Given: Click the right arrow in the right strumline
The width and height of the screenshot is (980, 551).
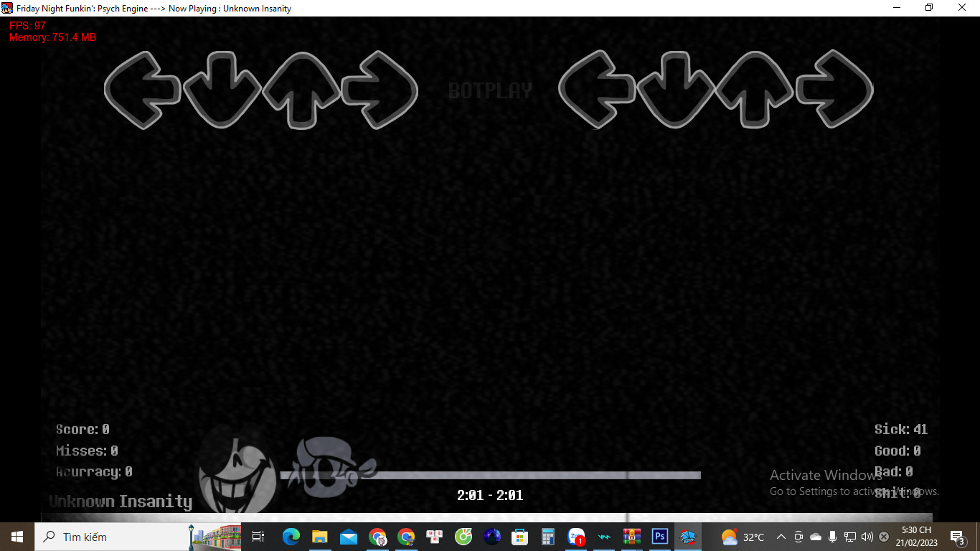Looking at the screenshot, I should click(834, 90).
